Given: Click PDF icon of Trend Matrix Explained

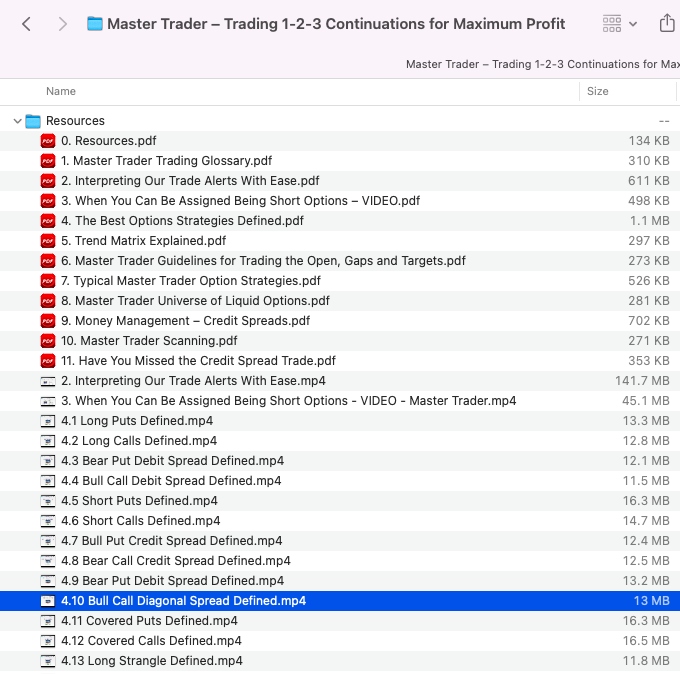Looking at the screenshot, I should click(x=48, y=241).
